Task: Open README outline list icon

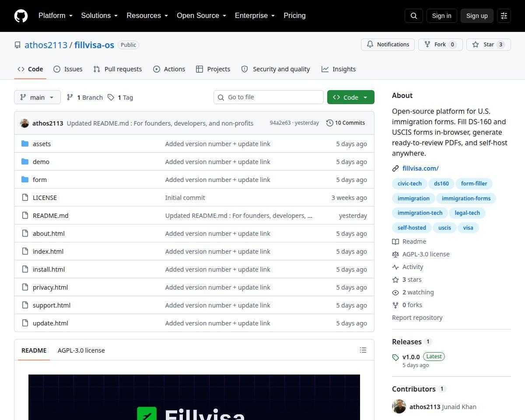Action: pos(363,350)
